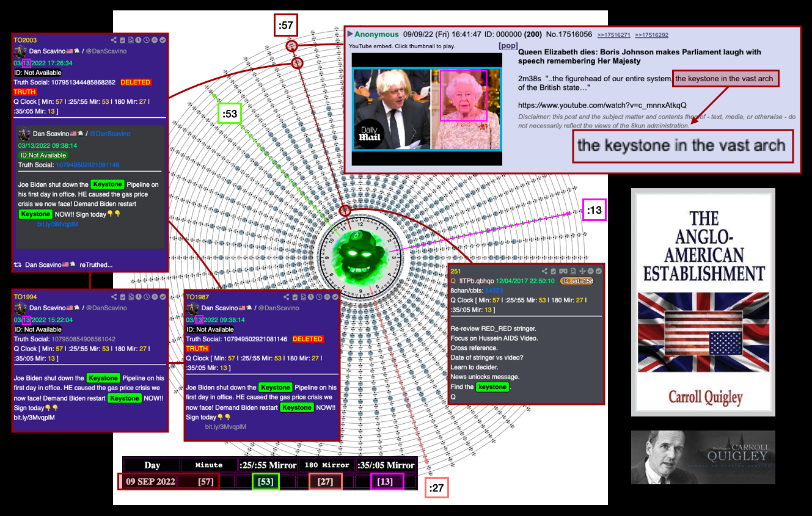
Task: Click the [57] minute table cell
Action: (x=205, y=481)
